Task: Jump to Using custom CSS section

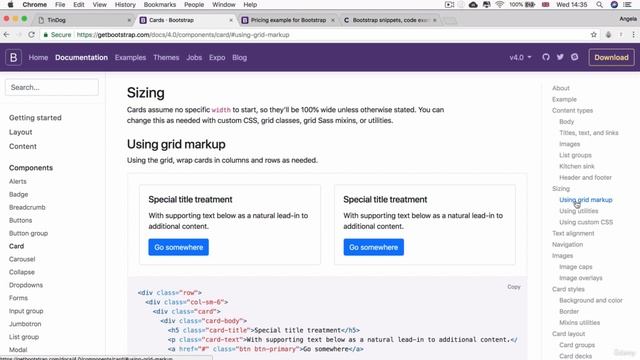Action: pyautogui.click(x=586, y=222)
